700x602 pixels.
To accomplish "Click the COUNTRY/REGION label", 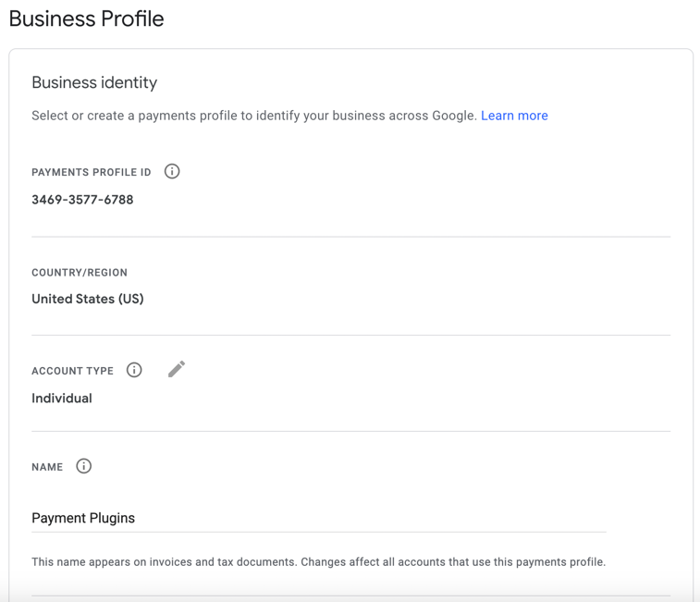I will coord(80,273).
